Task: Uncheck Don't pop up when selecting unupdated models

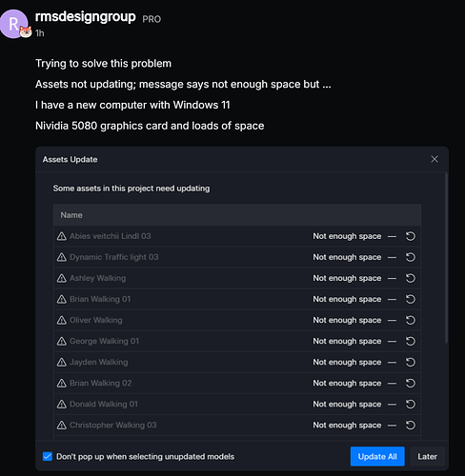Action: (x=48, y=456)
